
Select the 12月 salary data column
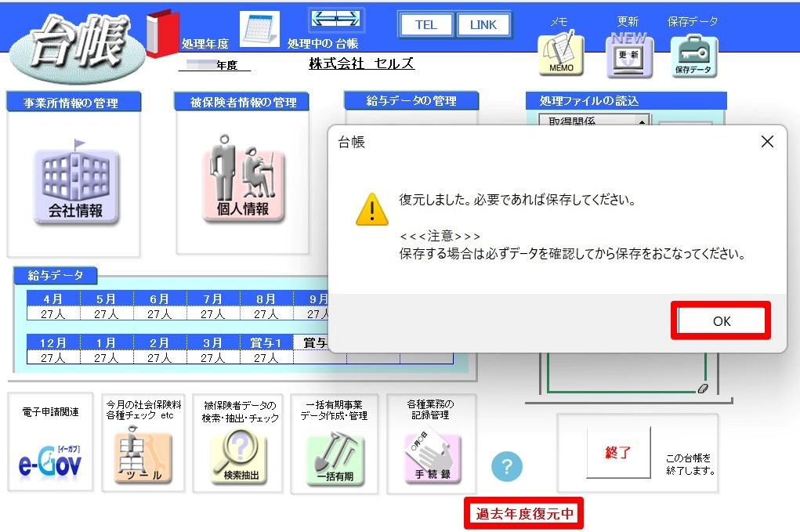tap(53, 342)
